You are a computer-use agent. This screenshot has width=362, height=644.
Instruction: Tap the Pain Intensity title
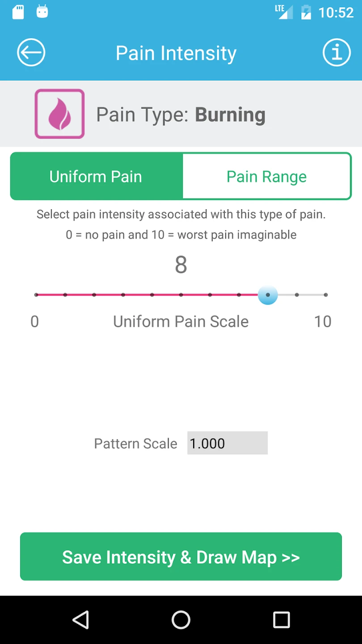[176, 53]
